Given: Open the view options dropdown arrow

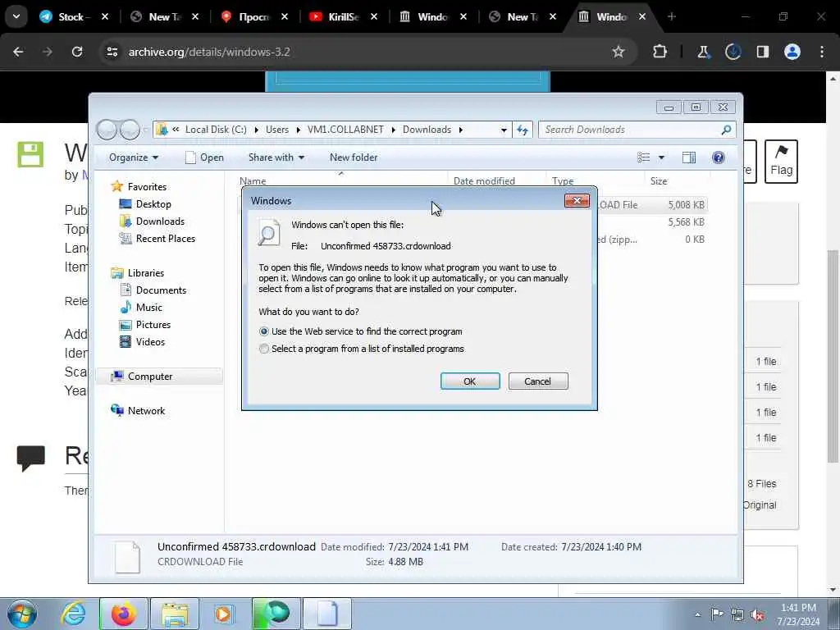Looking at the screenshot, I should point(662,157).
